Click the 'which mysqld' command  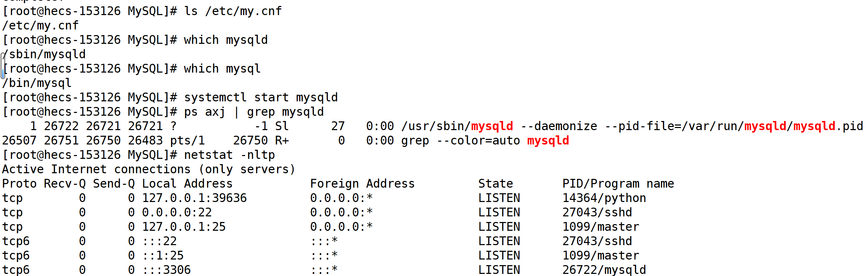[226, 40]
